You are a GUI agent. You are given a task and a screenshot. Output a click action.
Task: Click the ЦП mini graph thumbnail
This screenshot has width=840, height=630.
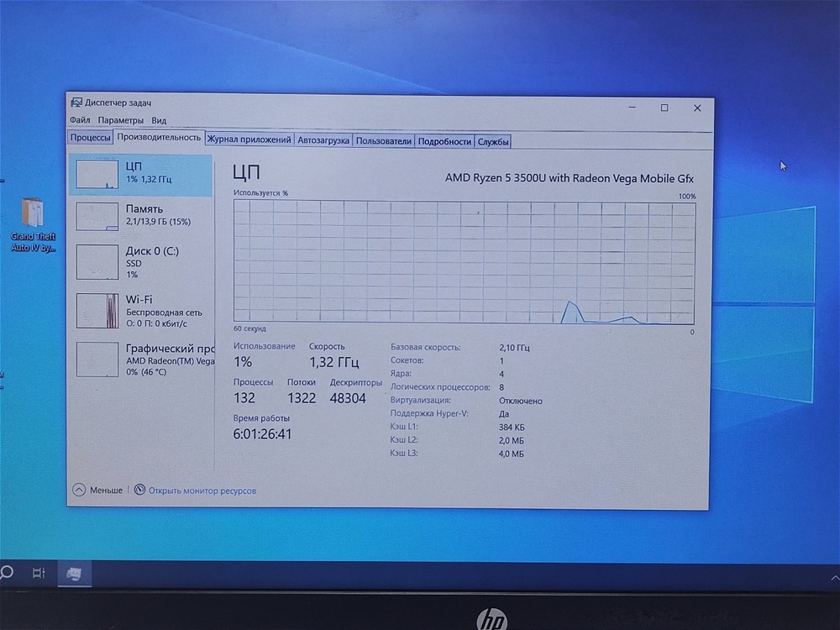tap(97, 174)
